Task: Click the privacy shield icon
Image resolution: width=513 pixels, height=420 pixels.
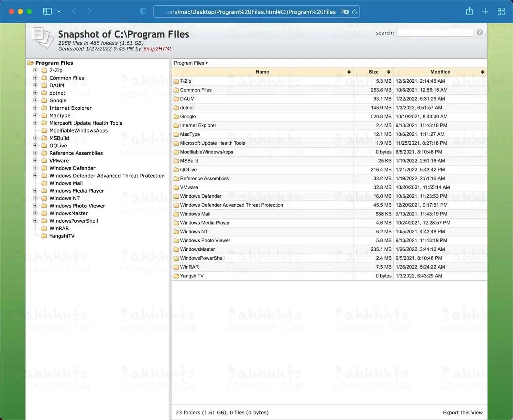Action: click(x=143, y=11)
